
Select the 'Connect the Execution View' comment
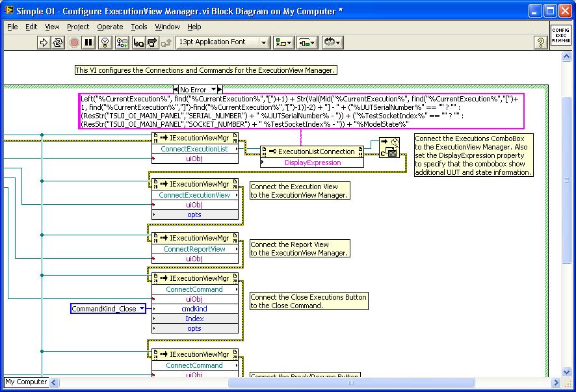(x=300, y=190)
